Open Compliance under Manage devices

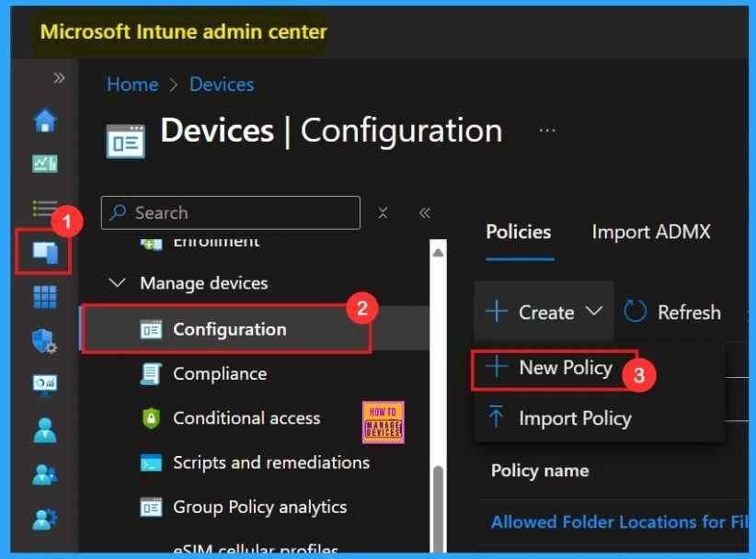coord(220,374)
